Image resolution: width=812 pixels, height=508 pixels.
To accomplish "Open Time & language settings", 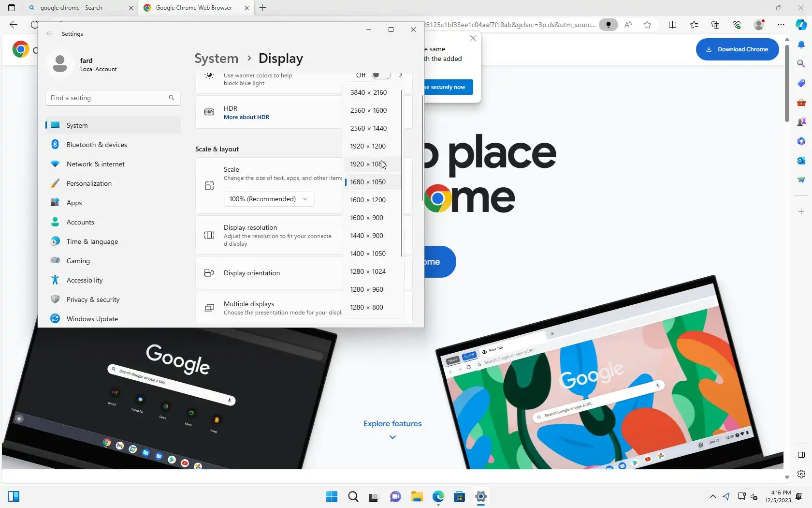I will tap(113, 241).
